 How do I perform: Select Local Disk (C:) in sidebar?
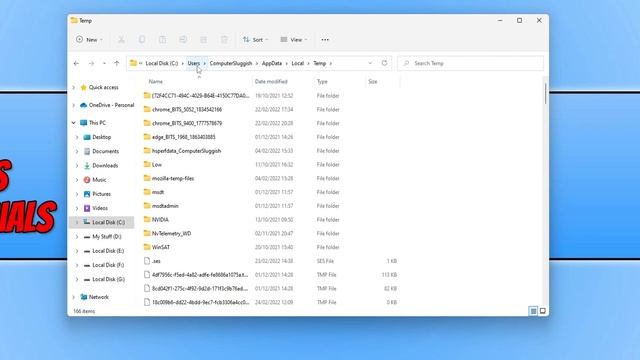coord(101,222)
